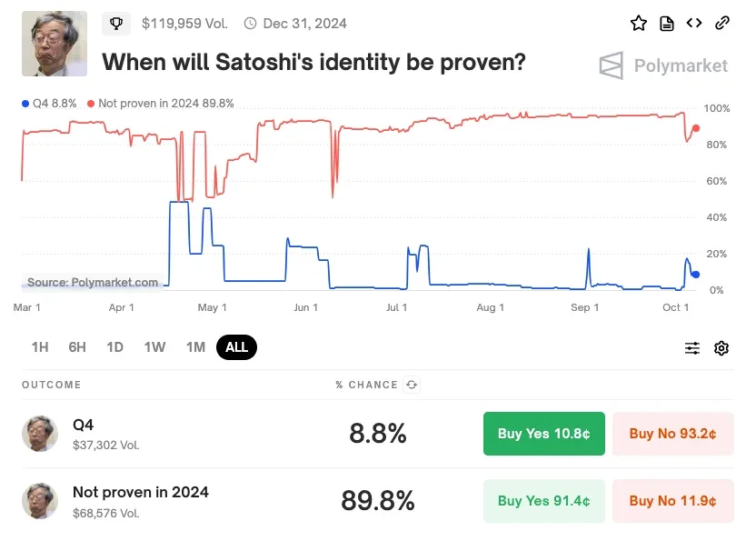Click Buy Yes 91.4¢ for Not proven

pyautogui.click(x=544, y=500)
